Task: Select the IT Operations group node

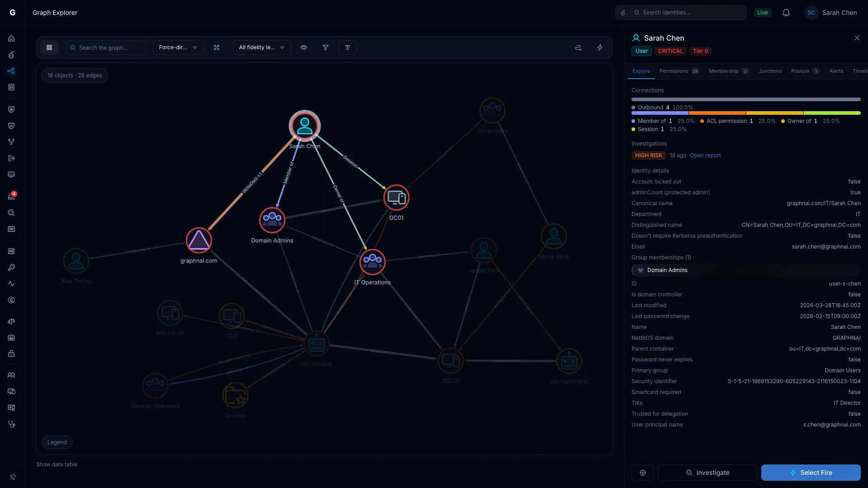Action: coord(373,262)
